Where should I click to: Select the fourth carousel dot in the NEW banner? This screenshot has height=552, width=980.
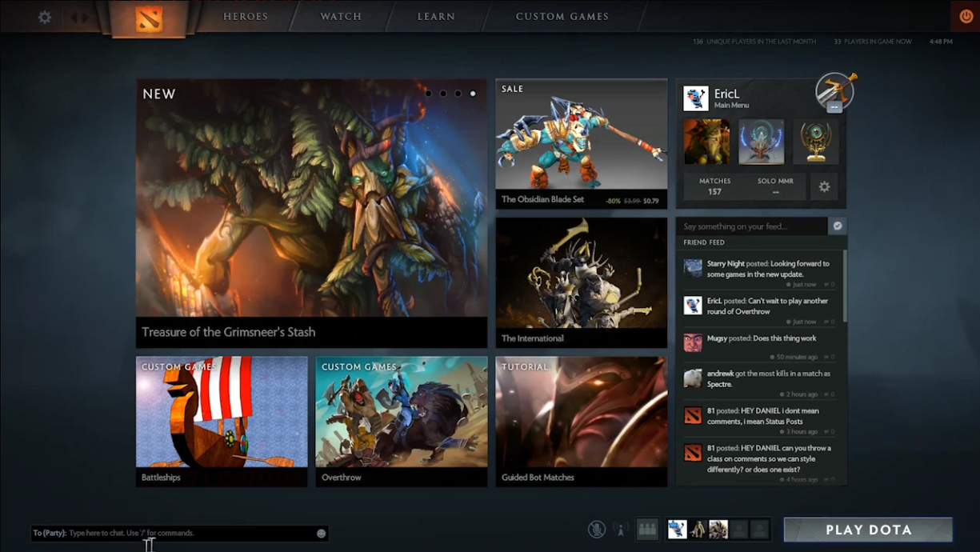point(473,94)
